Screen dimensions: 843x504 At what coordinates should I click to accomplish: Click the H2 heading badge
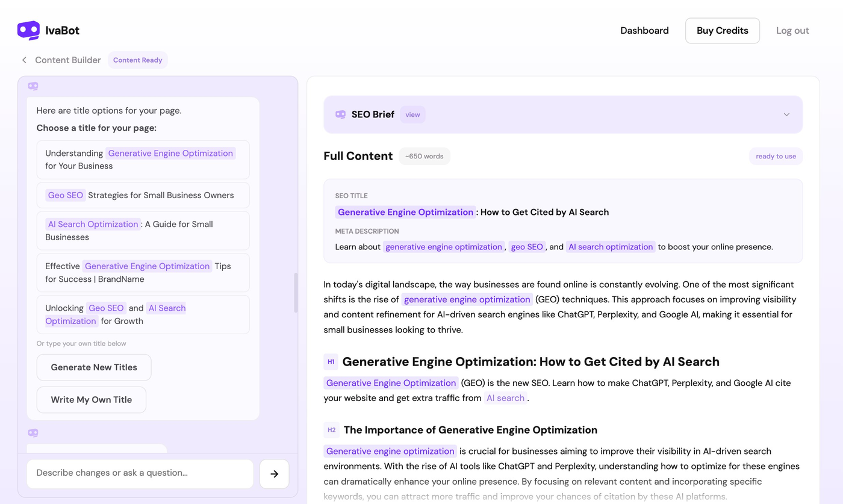pos(331,430)
